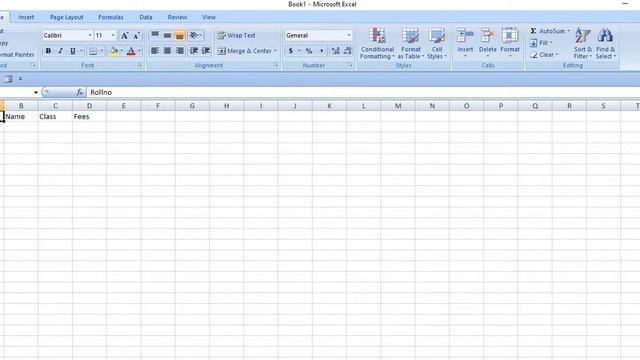Align text right
The image size is (640, 360).
pyautogui.click(x=180, y=51)
